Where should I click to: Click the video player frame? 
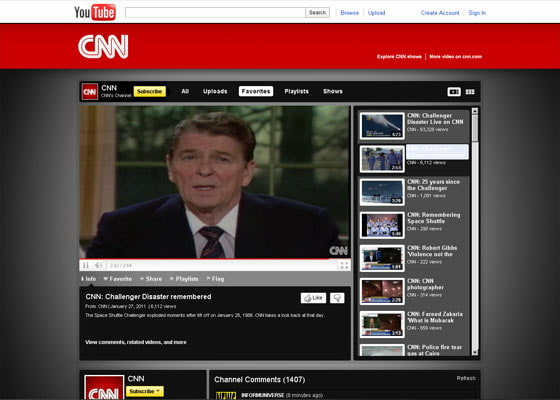click(215, 182)
